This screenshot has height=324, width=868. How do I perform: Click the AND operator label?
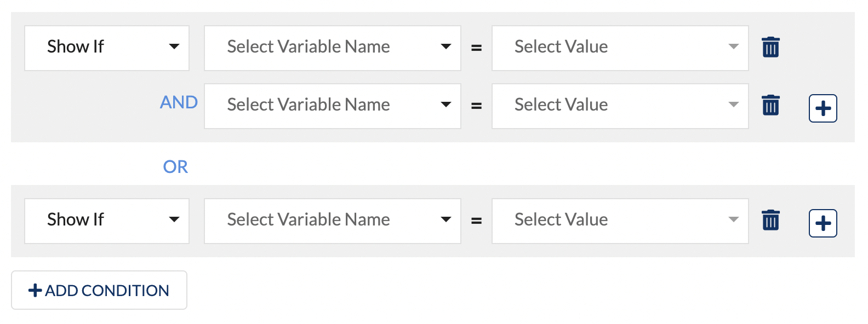click(x=179, y=102)
